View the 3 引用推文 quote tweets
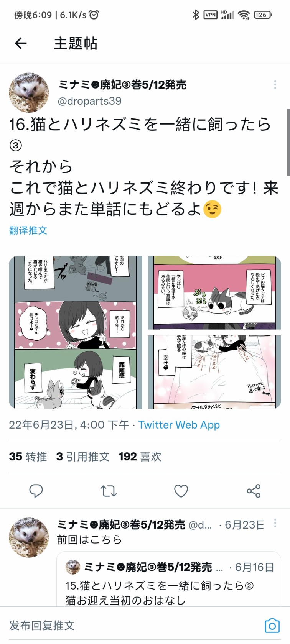 [83, 457]
